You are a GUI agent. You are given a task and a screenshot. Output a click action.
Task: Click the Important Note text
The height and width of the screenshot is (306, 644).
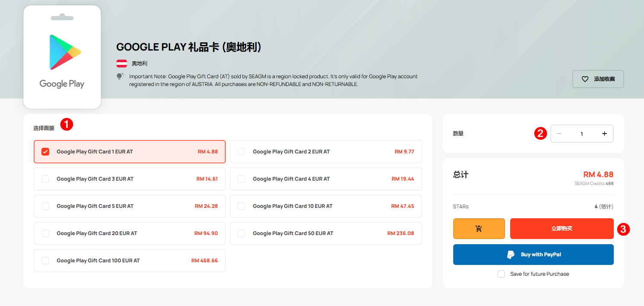pyautogui.click(x=274, y=80)
